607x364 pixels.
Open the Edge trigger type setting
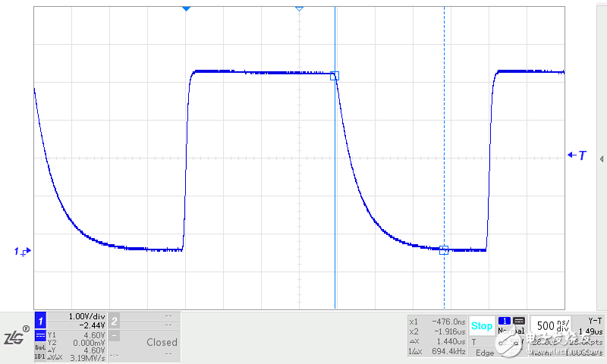coord(484,353)
